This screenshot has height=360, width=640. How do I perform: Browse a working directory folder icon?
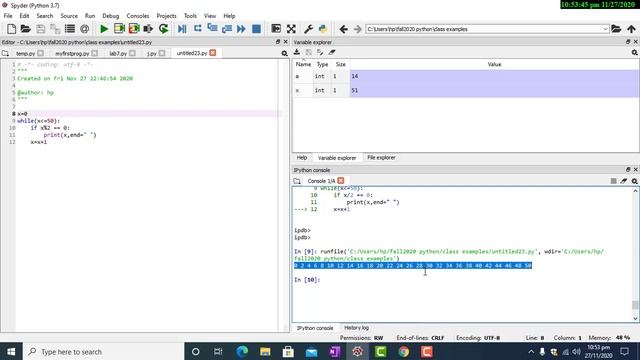pyautogui.click(x=616, y=29)
